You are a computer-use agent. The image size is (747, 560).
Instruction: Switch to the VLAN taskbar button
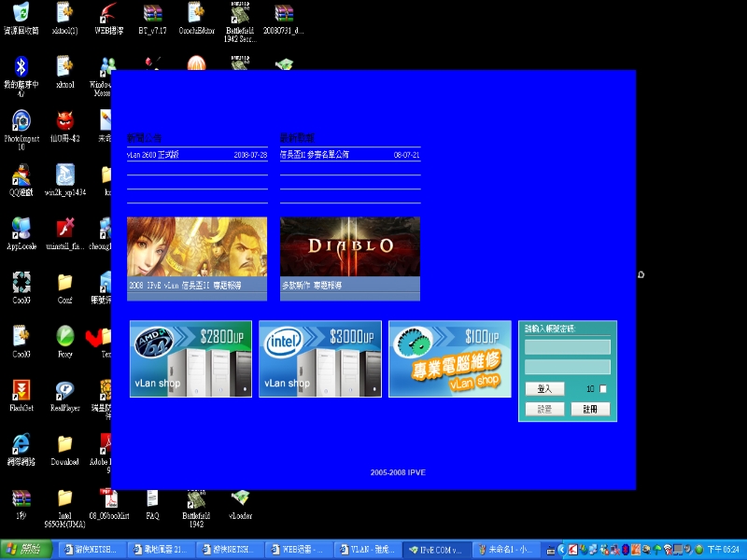pyautogui.click(x=368, y=550)
